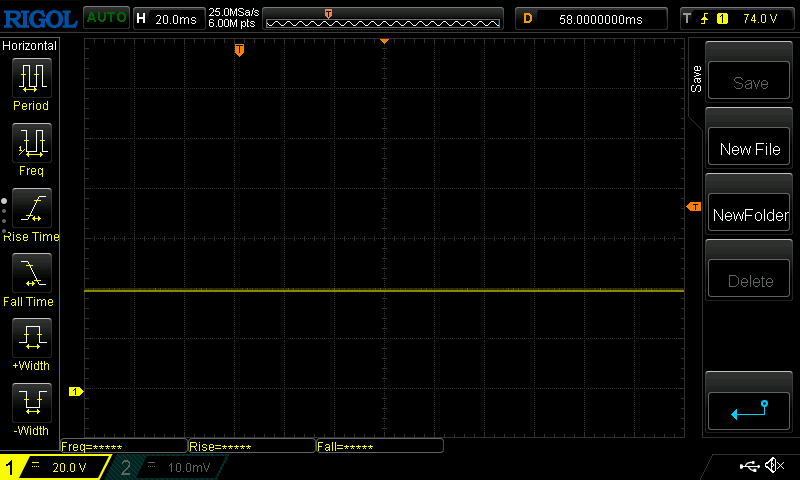Click the waveform memory overview bar

click(x=383, y=19)
